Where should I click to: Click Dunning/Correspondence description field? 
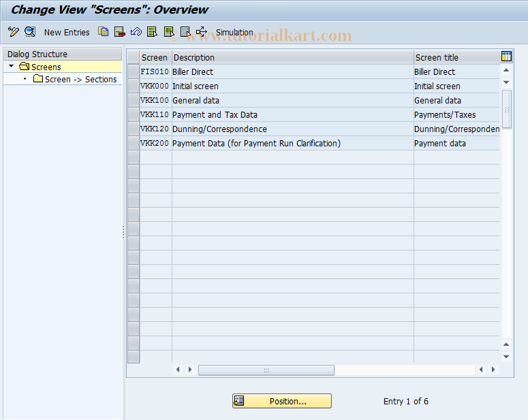click(293, 129)
